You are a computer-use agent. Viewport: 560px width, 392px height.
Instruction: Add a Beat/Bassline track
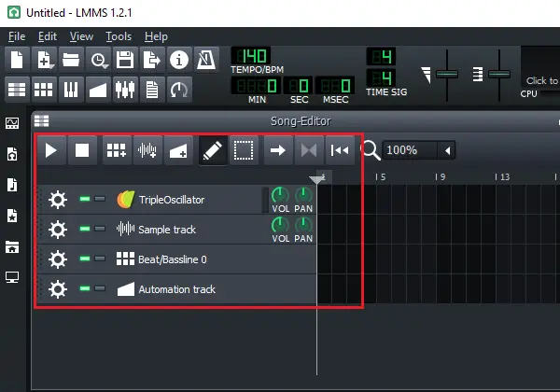pos(117,150)
